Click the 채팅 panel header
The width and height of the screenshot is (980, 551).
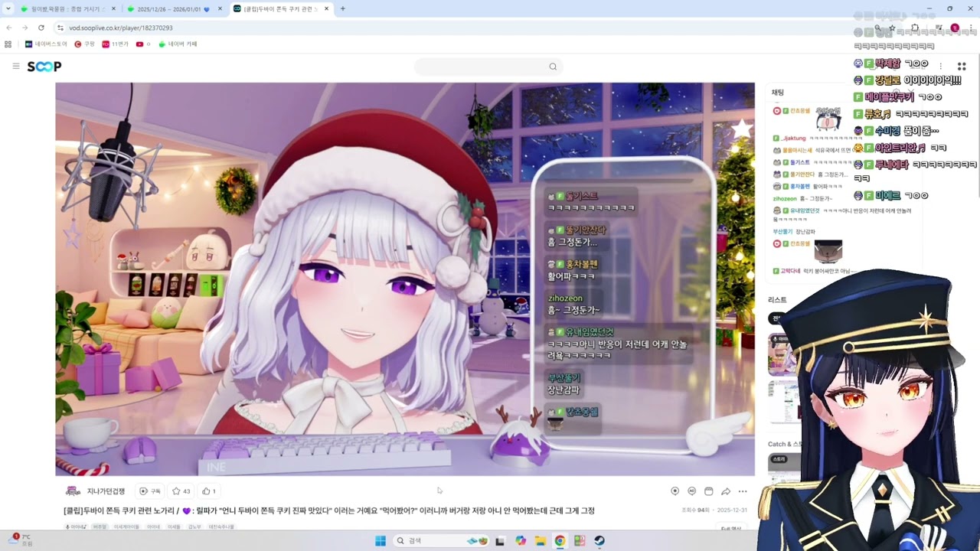point(778,93)
